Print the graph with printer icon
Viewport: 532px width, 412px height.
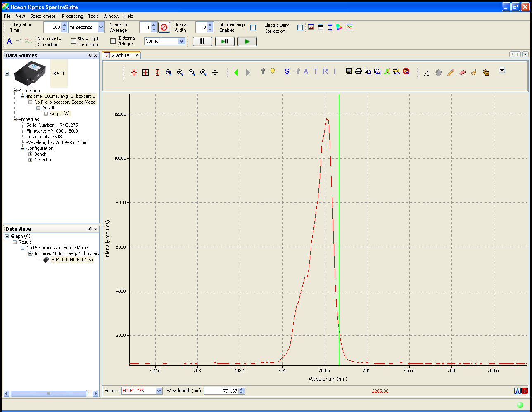click(359, 71)
